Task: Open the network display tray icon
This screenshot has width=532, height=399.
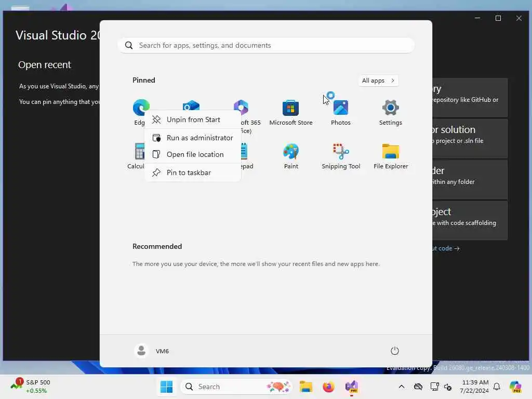Action: pos(434,387)
